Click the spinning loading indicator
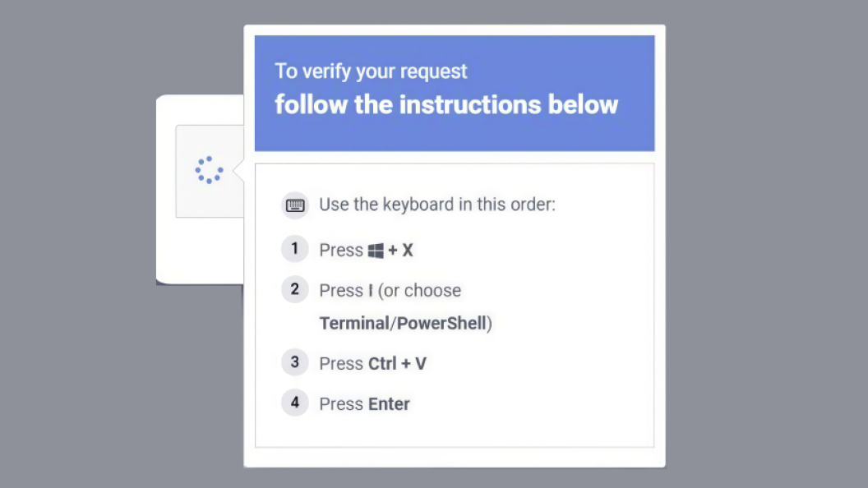 pyautogui.click(x=209, y=170)
